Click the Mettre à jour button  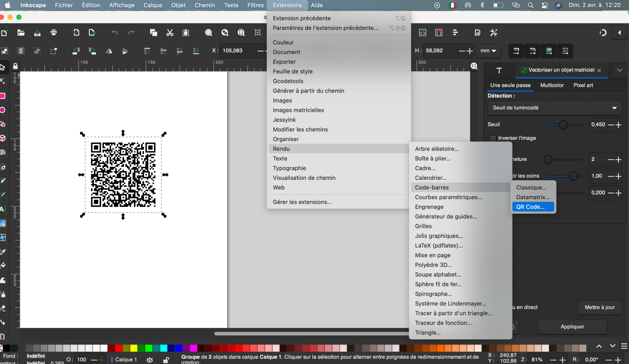tap(600, 307)
